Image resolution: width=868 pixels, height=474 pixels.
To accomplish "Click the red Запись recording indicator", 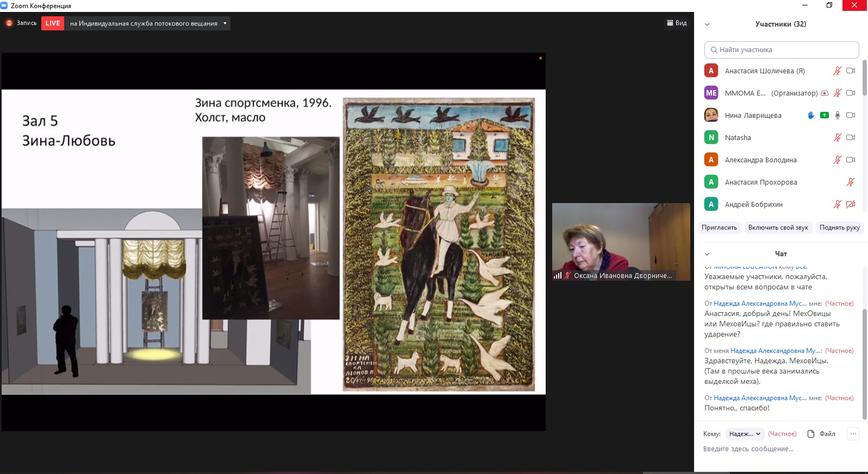I will click(9, 23).
